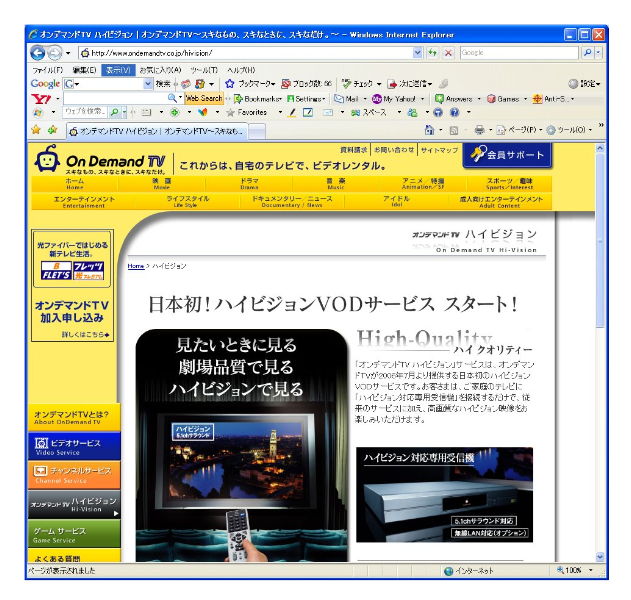Open the お気に入り(A) menu
The width and height of the screenshot is (631, 600).
coord(160,70)
